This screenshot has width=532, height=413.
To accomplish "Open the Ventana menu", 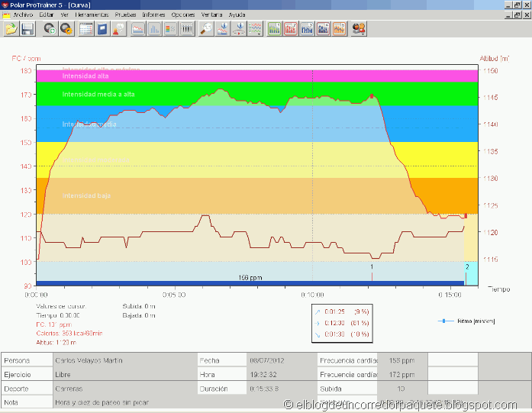I will pyautogui.click(x=211, y=15).
